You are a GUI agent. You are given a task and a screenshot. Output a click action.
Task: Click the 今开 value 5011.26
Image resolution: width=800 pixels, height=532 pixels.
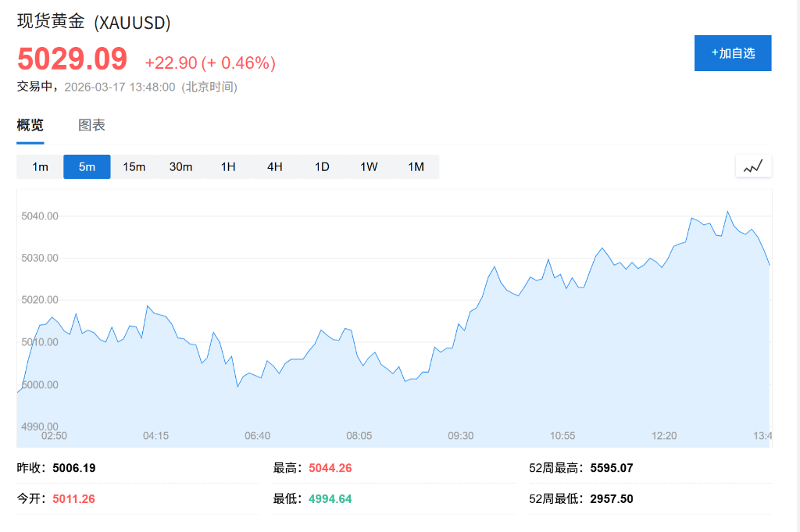pos(73,498)
